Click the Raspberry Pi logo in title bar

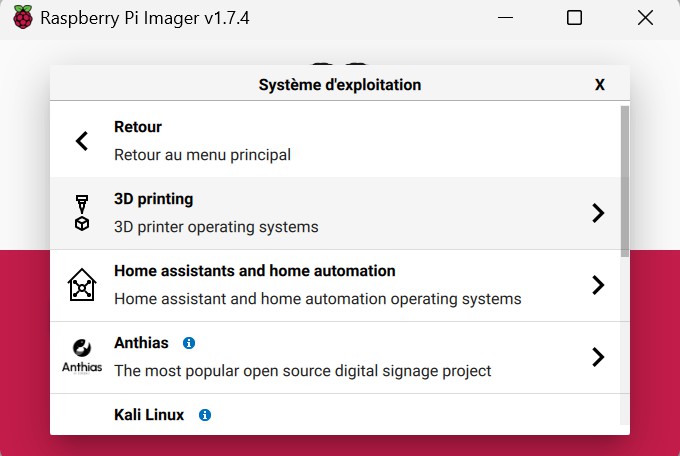pyautogui.click(x=23, y=17)
